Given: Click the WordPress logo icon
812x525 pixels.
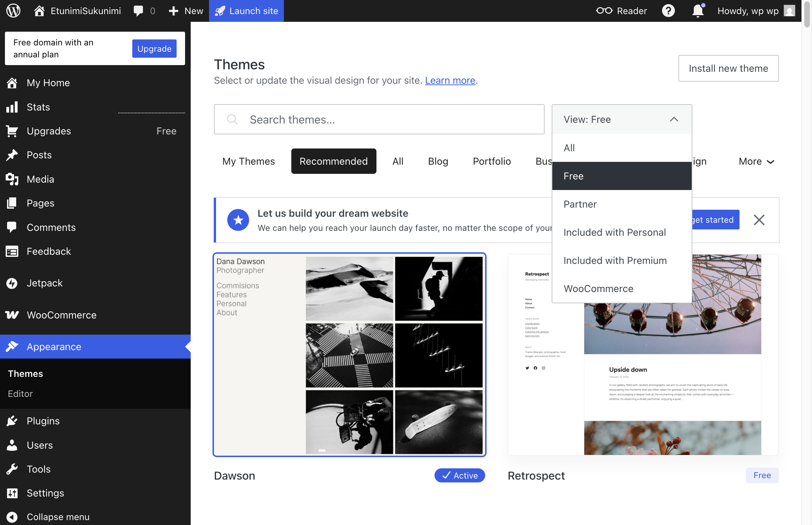Looking at the screenshot, I should [13, 11].
